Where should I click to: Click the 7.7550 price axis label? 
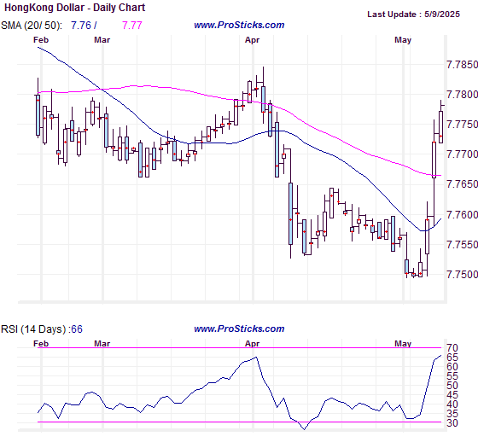pos(462,244)
